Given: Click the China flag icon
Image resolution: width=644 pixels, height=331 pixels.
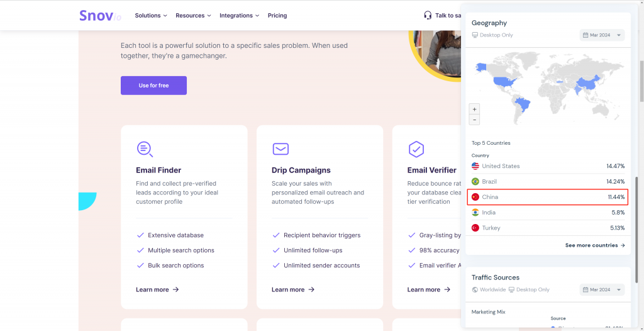Looking at the screenshot, I should (x=475, y=197).
